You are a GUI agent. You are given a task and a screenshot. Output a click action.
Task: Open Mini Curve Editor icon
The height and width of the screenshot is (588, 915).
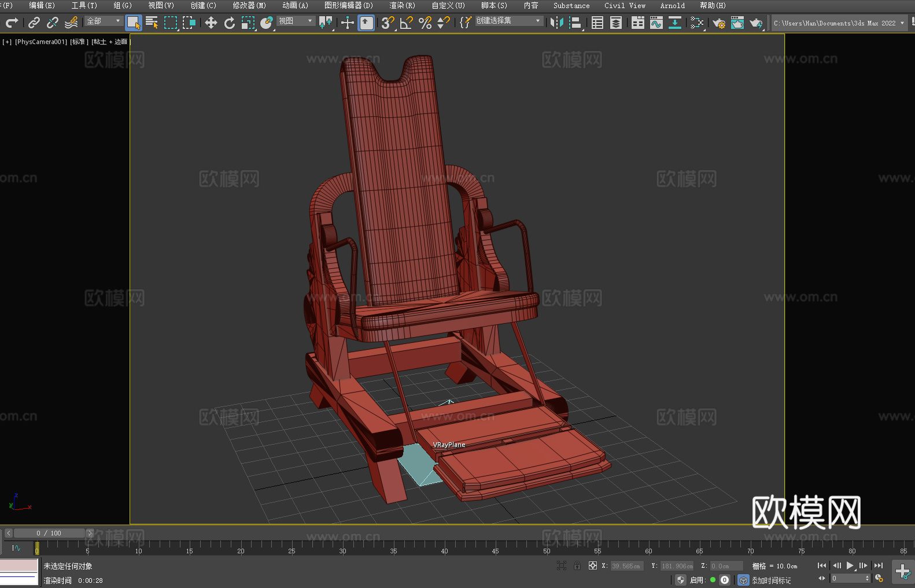click(x=16, y=548)
